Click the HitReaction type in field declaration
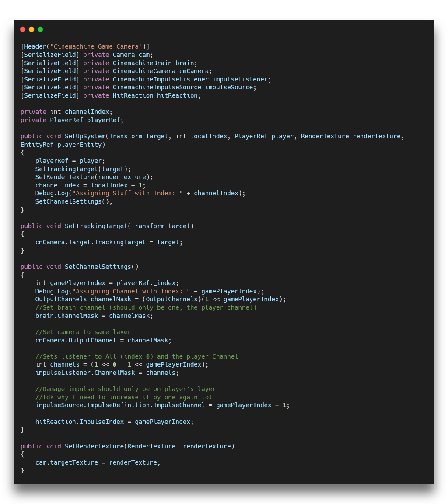The image size is (448, 504). pos(133,95)
